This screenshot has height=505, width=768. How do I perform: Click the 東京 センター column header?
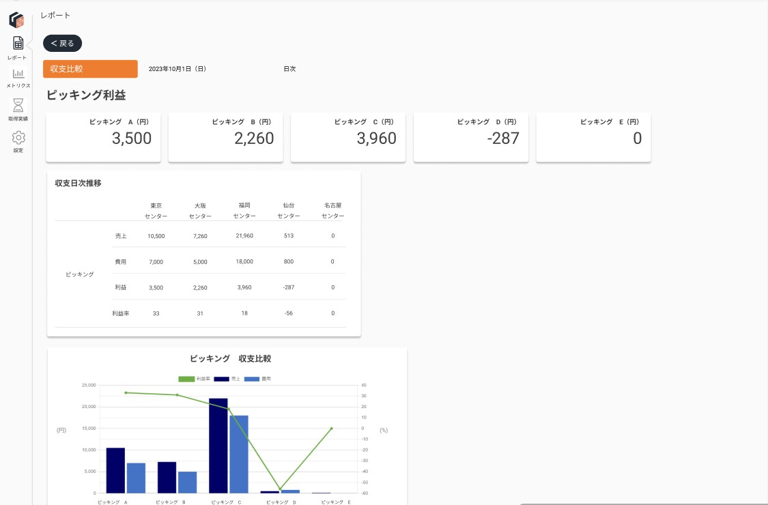[x=156, y=211]
